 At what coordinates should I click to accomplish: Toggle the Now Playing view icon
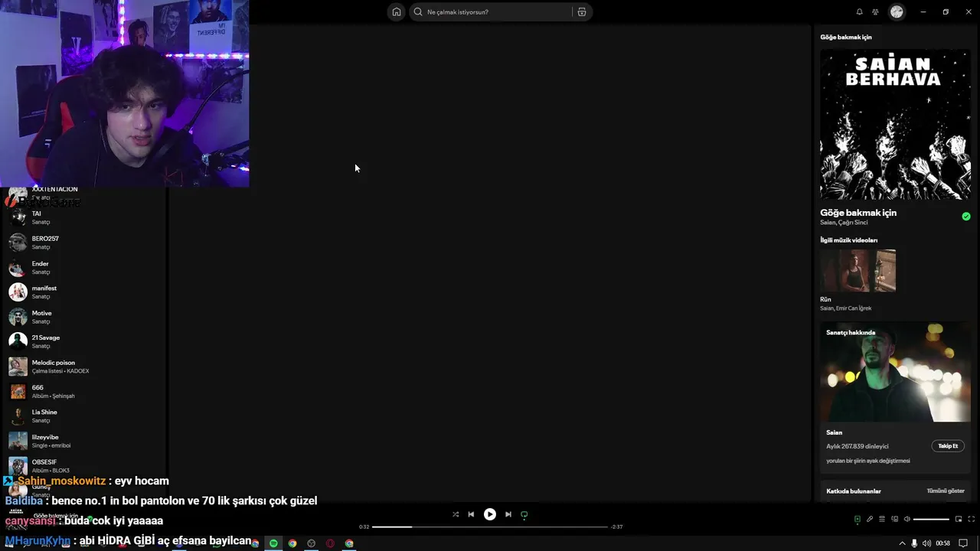pos(857,520)
